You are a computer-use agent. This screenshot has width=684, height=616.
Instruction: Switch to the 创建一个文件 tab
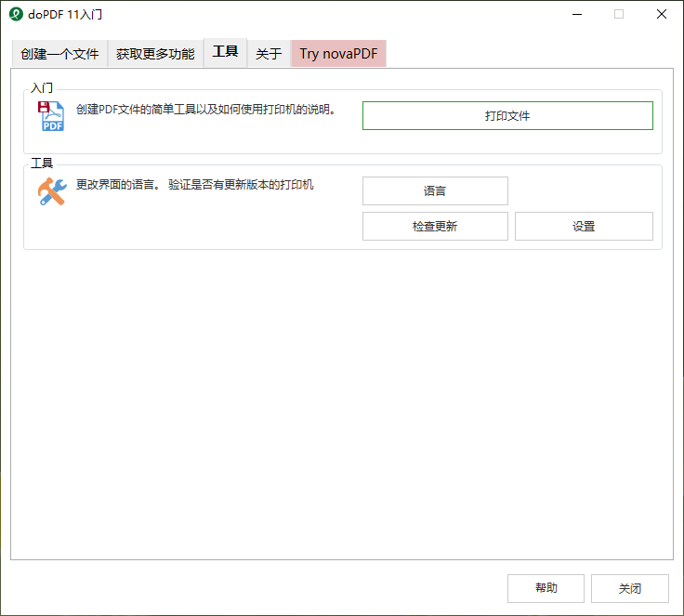click(59, 54)
